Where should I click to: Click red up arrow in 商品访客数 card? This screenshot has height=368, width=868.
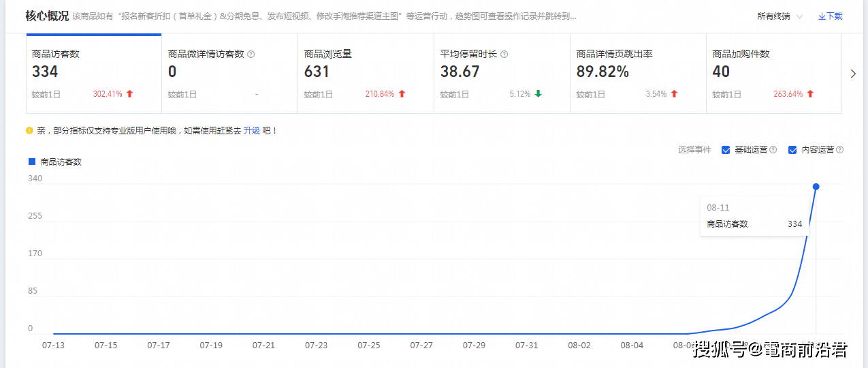click(129, 94)
